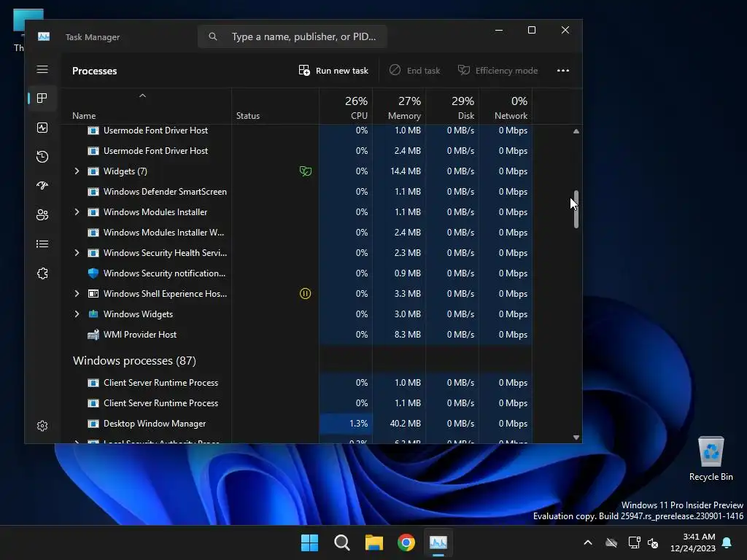This screenshot has width=747, height=560.
Task: Open the Services page in sidebar
Action: point(42,273)
